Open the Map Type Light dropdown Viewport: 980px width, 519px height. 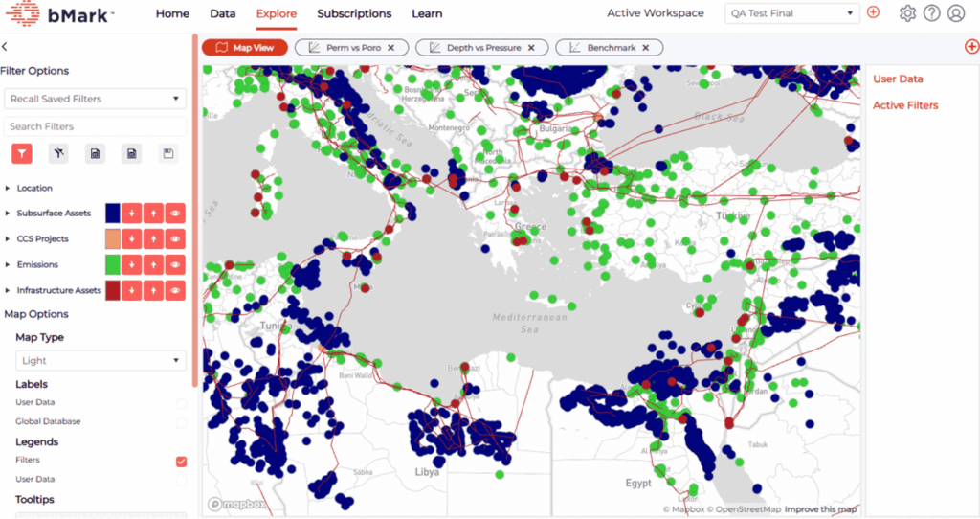(x=100, y=361)
